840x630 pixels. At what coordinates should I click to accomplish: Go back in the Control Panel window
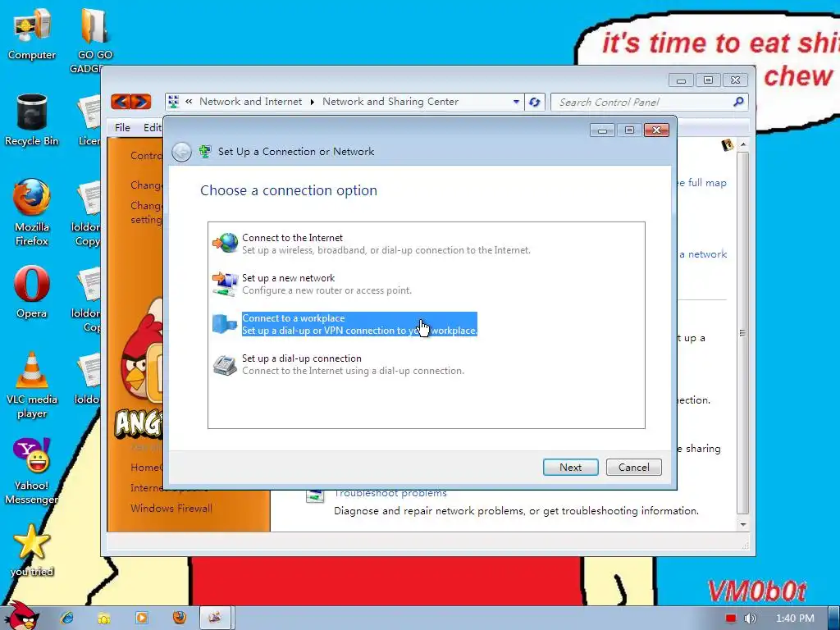tap(121, 101)
